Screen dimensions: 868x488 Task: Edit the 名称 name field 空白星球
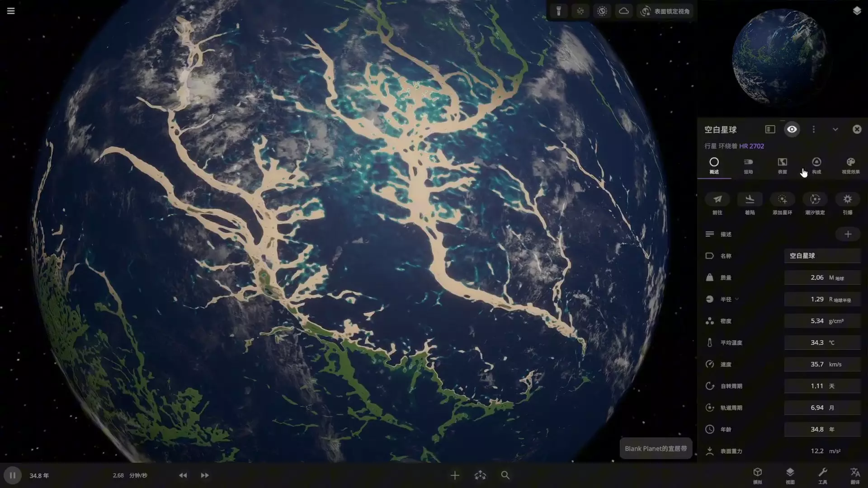click(822, 256)
